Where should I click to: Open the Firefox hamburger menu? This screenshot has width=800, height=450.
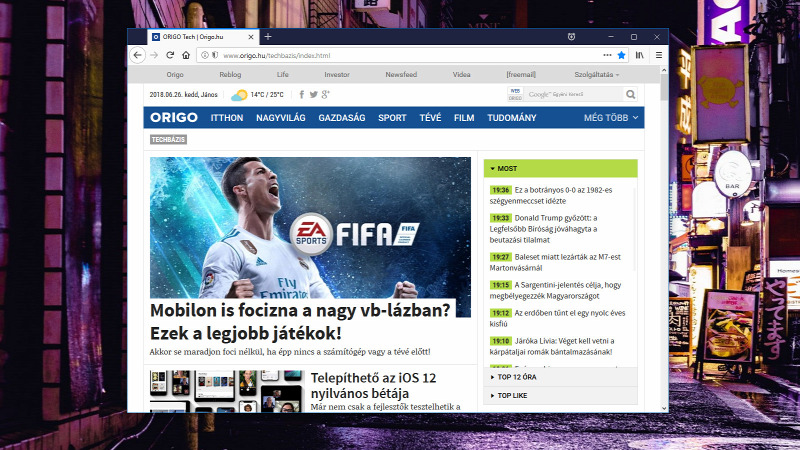click(659, 55)
